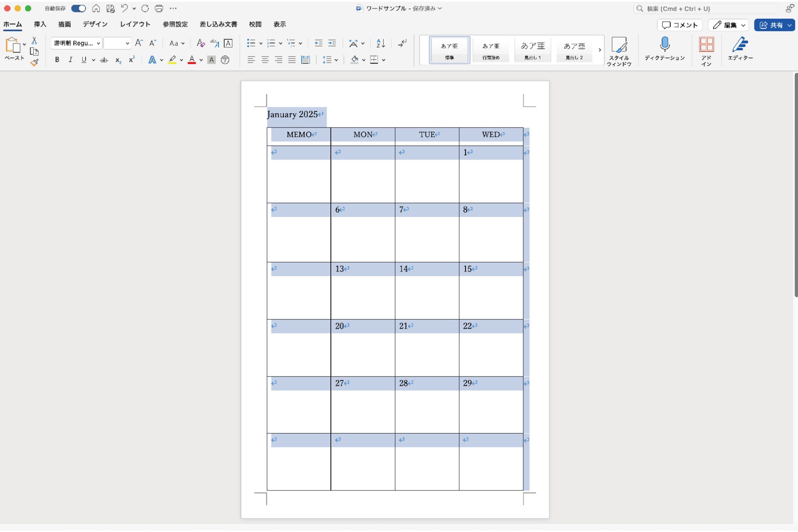Expand the styles gallery arrow
The image size is (798, 532).
(599, 50)
